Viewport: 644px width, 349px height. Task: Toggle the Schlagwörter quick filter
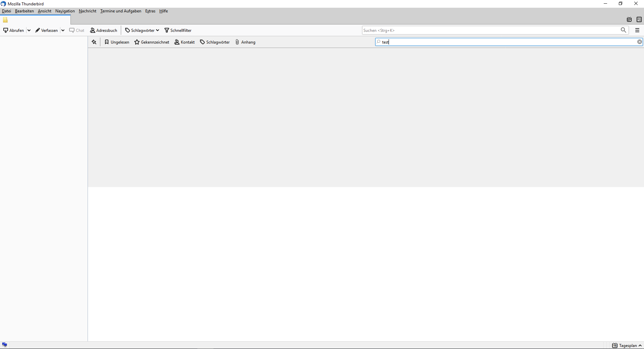tap(215, 42)
